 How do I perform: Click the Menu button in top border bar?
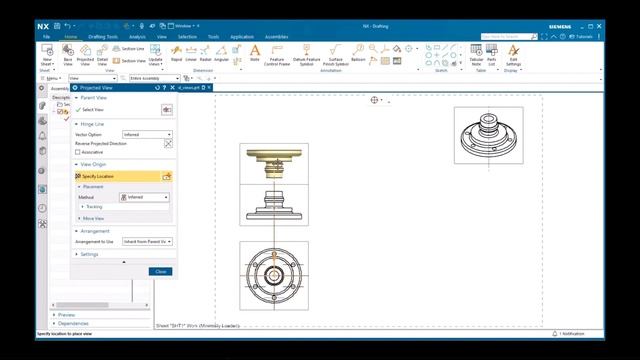[x=51, y=78]
